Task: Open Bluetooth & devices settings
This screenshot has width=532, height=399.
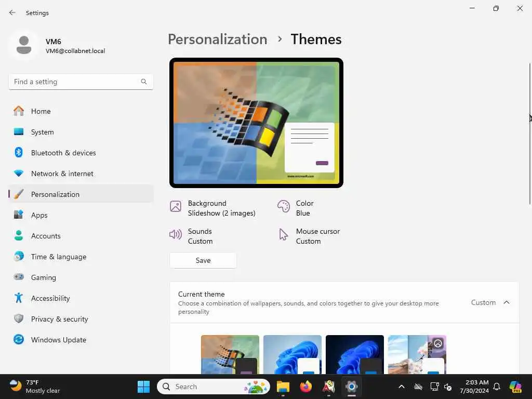Action: (81, 153)
